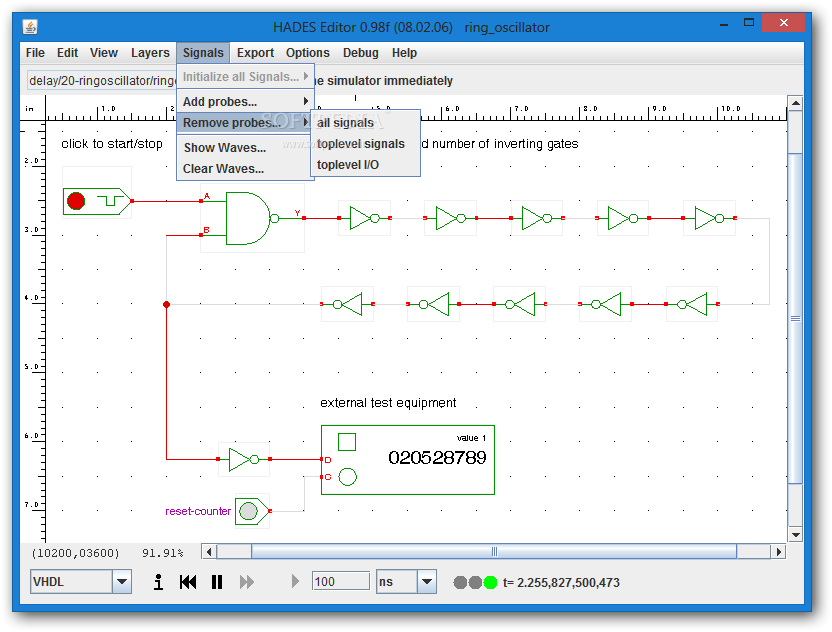Click the counter value display 020528789

[x=437, y=457]
